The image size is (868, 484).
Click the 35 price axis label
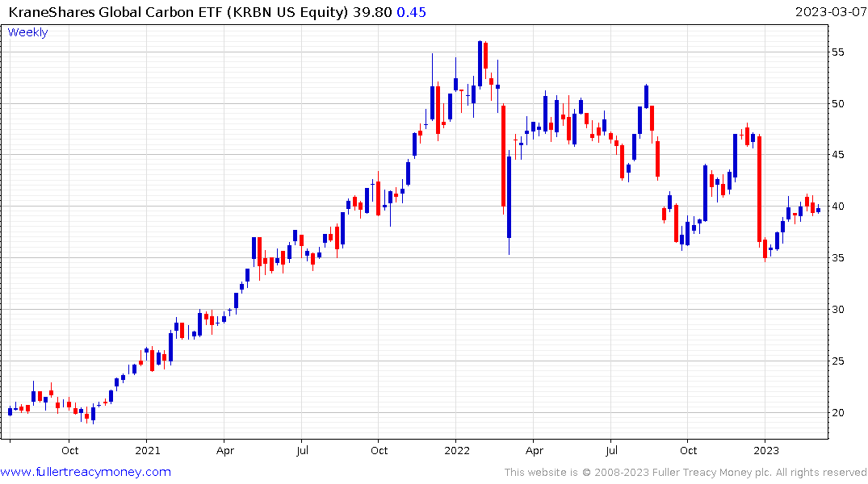coord(837,258)
